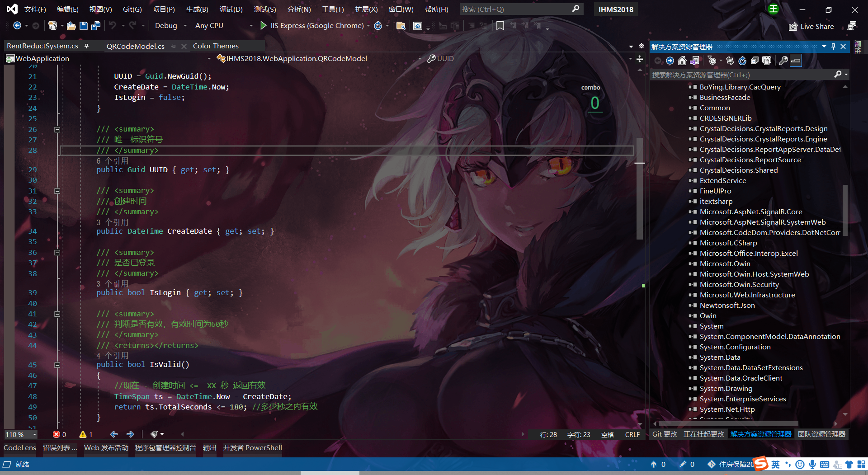Sync with Active Document in Solution Explorer
This screenshot has width=868, height=475.
pos(730,61)
